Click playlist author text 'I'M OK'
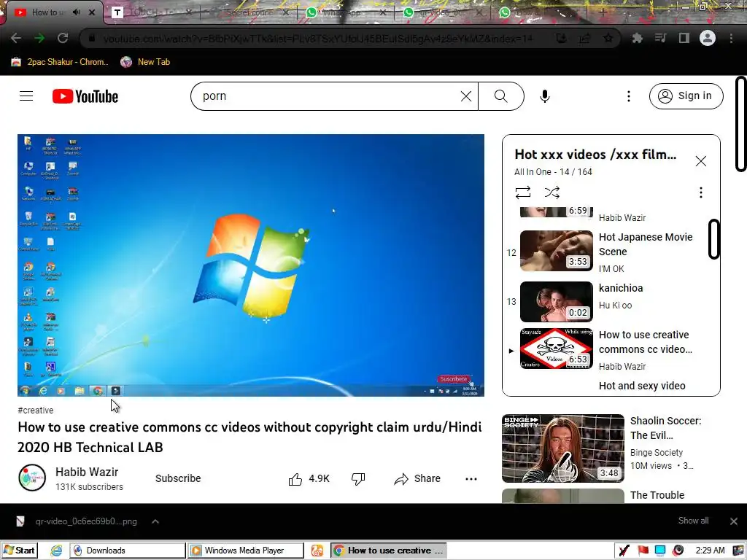The height and width of the screenshot is (560, 747). pos(611,269)
